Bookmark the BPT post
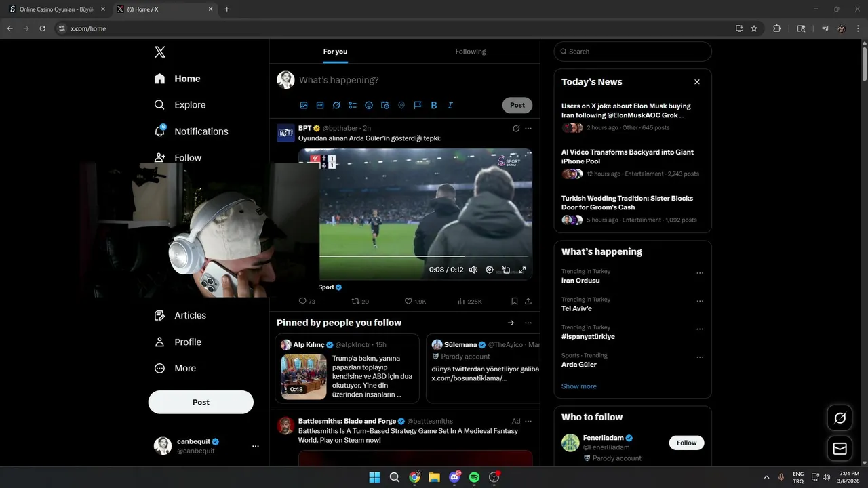Screen dimensions: 868x488 [x=515, y=301]
